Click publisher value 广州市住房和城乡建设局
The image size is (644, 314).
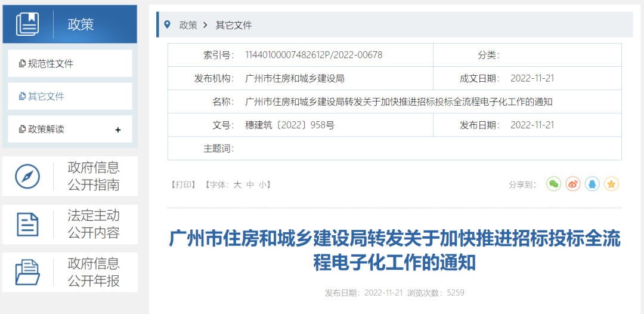coord(295,79)
